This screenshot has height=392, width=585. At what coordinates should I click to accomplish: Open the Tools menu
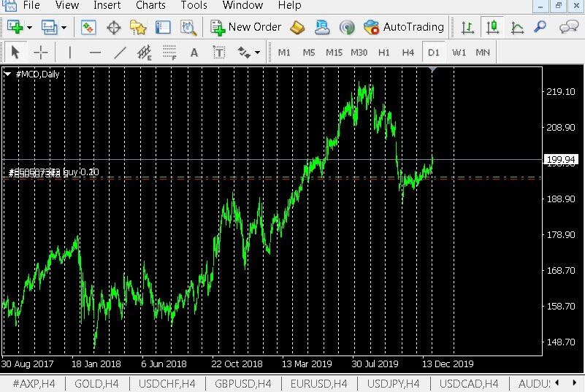coord(194,5)
